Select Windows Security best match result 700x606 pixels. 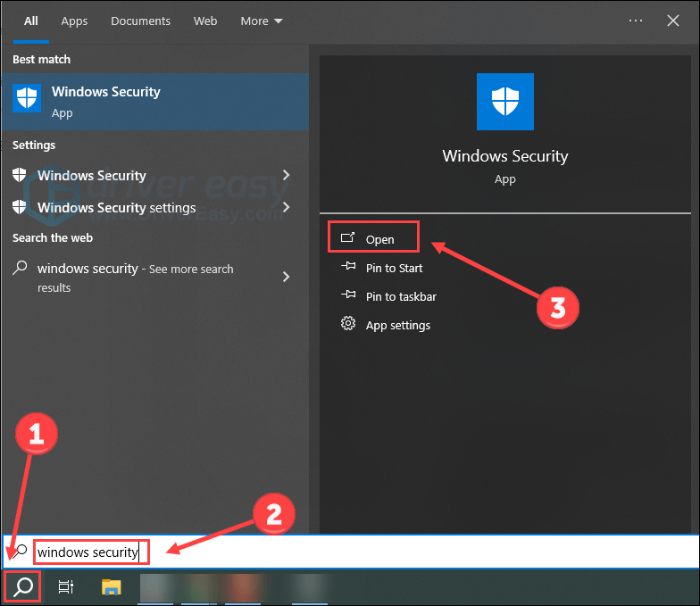[x=155, y=102]
